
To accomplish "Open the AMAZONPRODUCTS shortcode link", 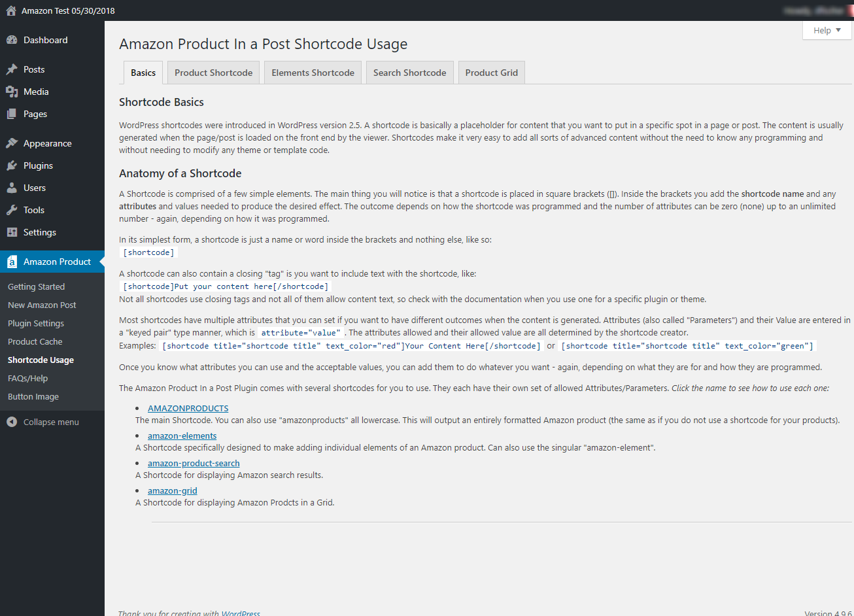I will [188, 408].
